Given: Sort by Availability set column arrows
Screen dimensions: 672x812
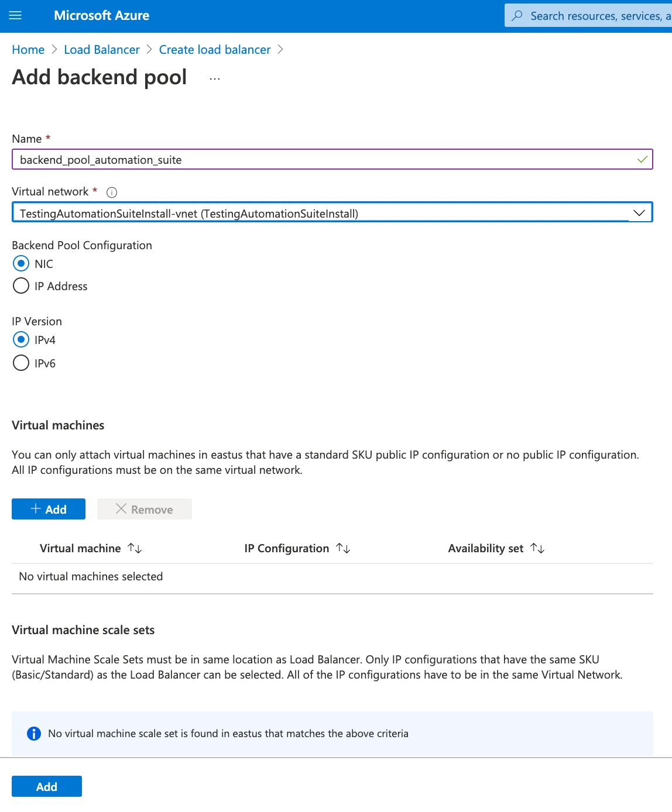Looking at the screenshot, I should click(x=538, y=548).
